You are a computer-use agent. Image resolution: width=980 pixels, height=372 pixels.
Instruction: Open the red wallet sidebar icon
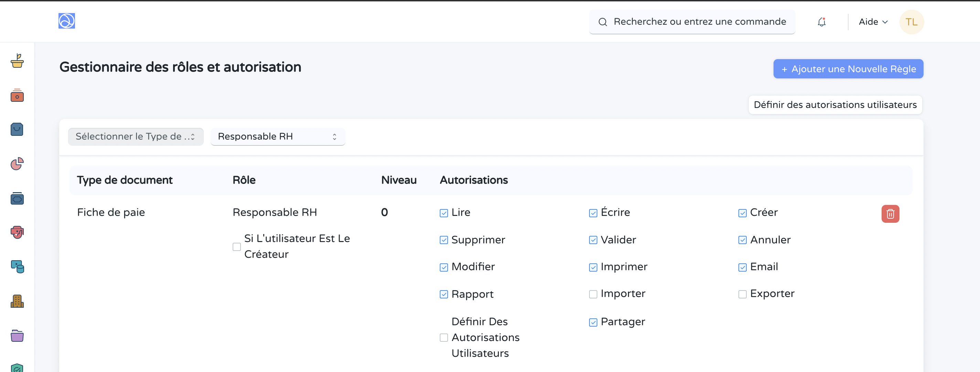pos(17,95)
